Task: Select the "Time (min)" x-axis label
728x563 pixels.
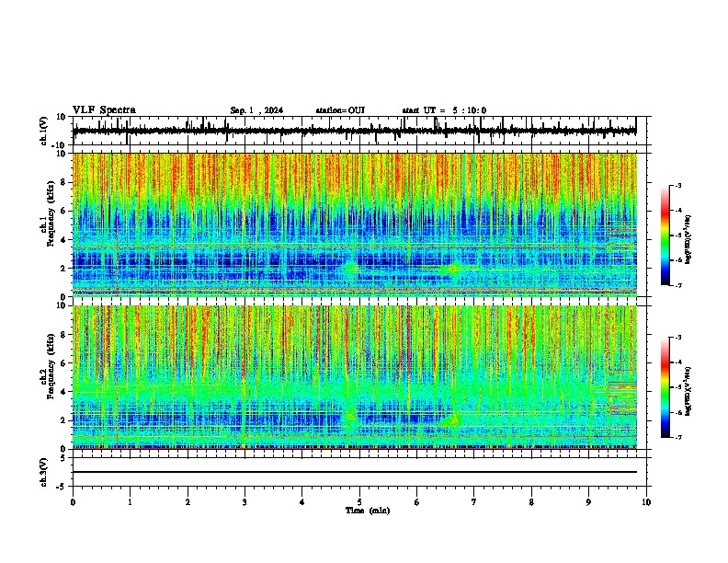Action: [x=368, y=511]
